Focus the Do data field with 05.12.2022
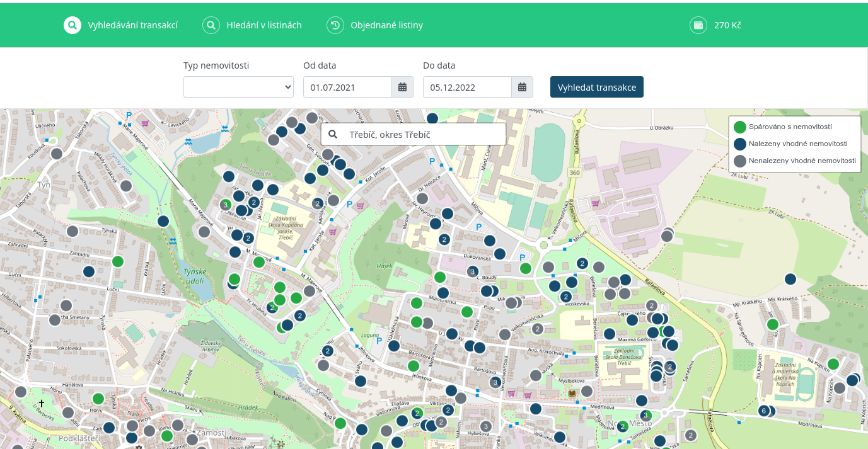Image resolution: width=868 pixels, height=449 pixels. coord(467,87)
